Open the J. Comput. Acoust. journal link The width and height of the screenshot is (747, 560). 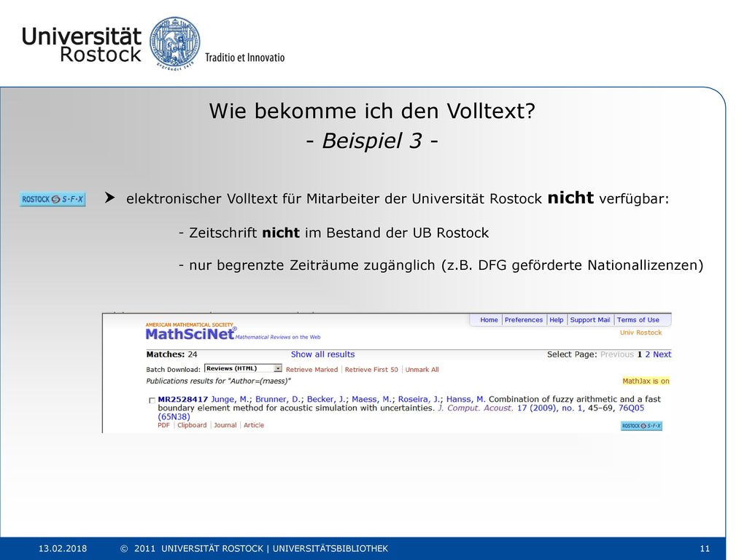coord(476,408)
